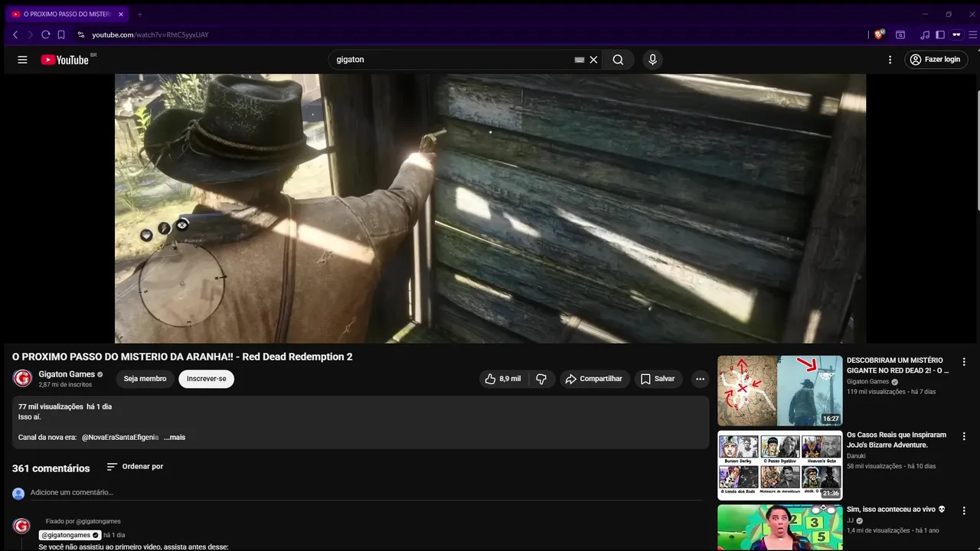
Task: Open the YouTube guide hamburger menu
Action: pos(22,60)
